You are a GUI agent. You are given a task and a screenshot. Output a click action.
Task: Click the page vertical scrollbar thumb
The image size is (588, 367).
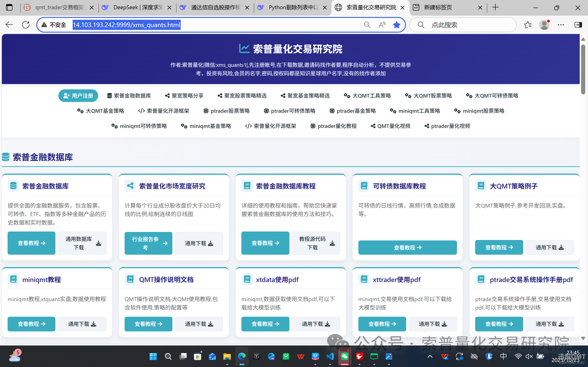(583, 69)
